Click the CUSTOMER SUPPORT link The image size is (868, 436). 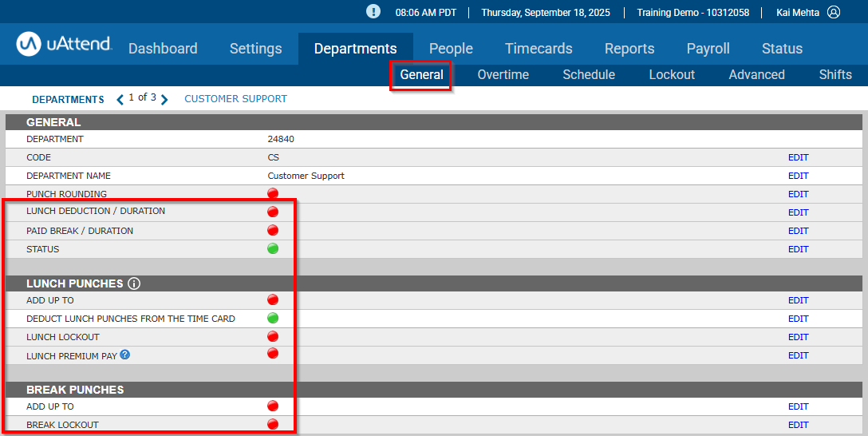(236, 99)
